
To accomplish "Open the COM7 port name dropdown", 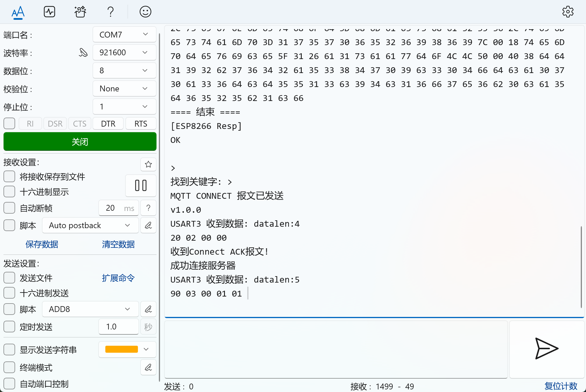I will coord(124,35).
